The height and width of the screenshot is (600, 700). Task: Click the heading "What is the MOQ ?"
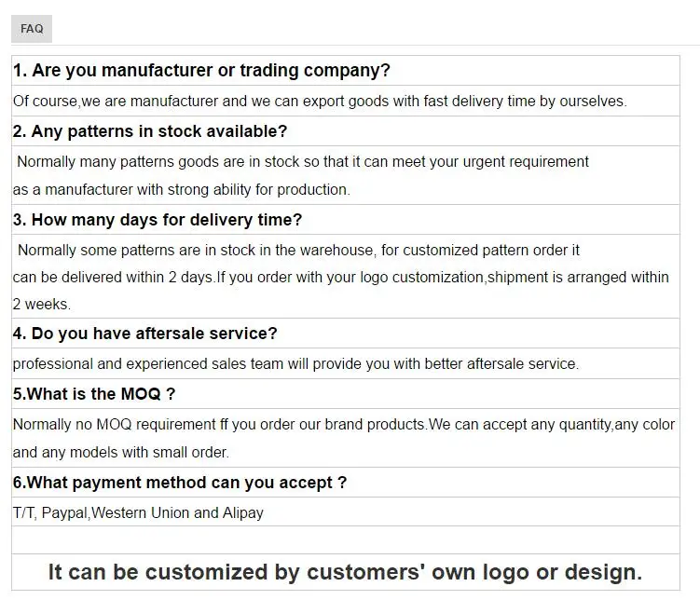click(x=94, y=394)
